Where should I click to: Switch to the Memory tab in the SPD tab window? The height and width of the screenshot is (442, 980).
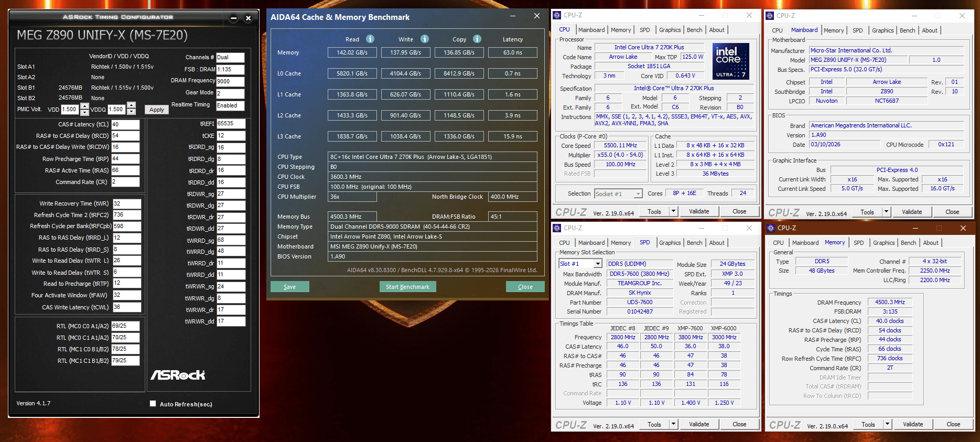(x=621, y=243)
